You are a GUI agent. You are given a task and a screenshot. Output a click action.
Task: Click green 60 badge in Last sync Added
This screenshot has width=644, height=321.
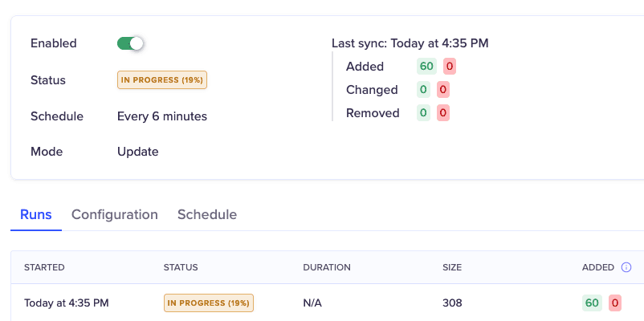(x=426, y=67)
